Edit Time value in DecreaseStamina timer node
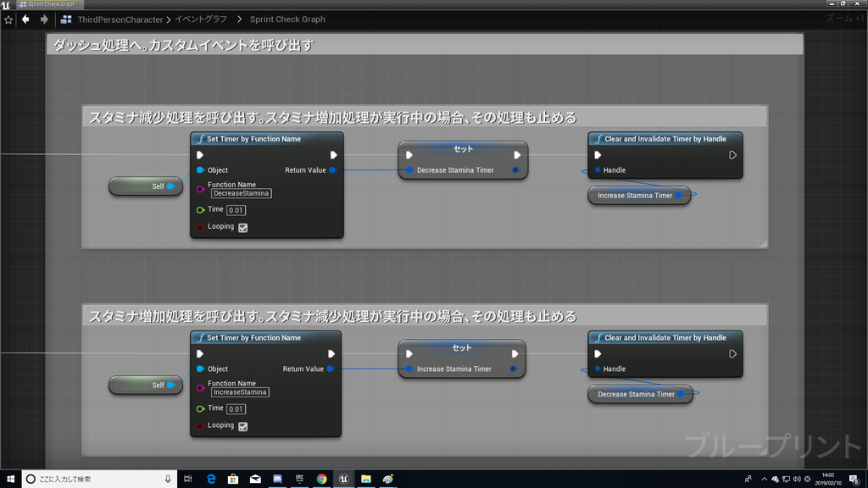 pos(236,210)
